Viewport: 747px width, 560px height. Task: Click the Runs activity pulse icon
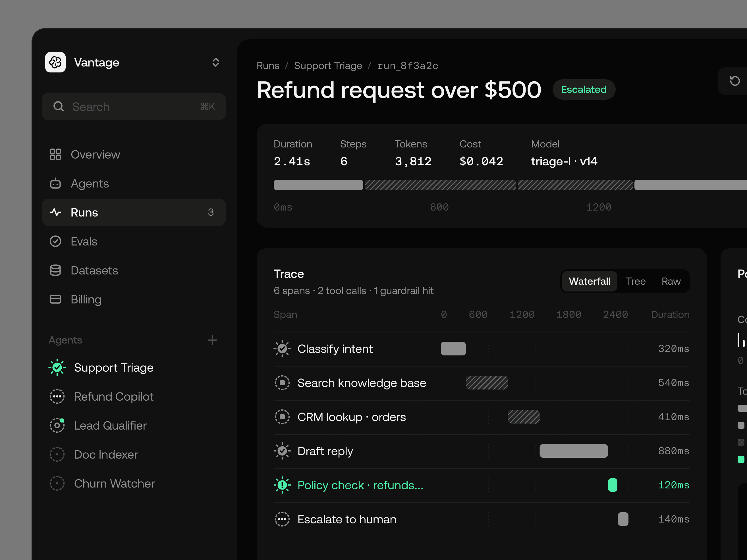(x=55, y=212)
